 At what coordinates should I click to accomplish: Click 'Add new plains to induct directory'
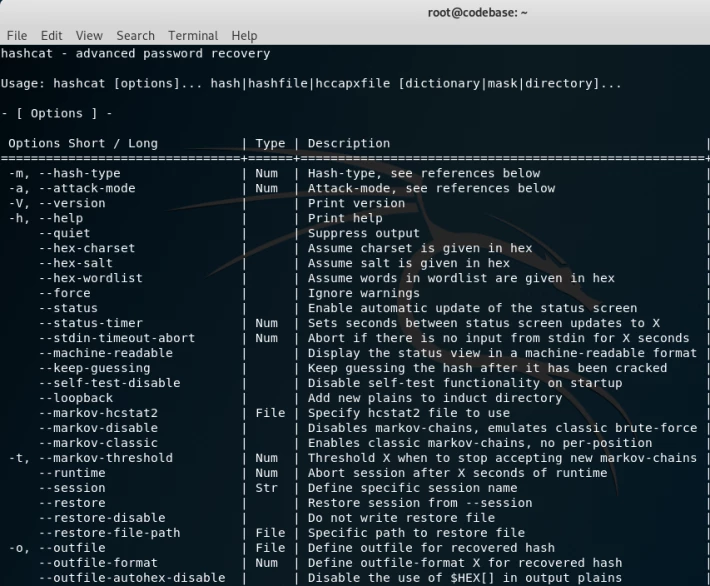point(435,398)
